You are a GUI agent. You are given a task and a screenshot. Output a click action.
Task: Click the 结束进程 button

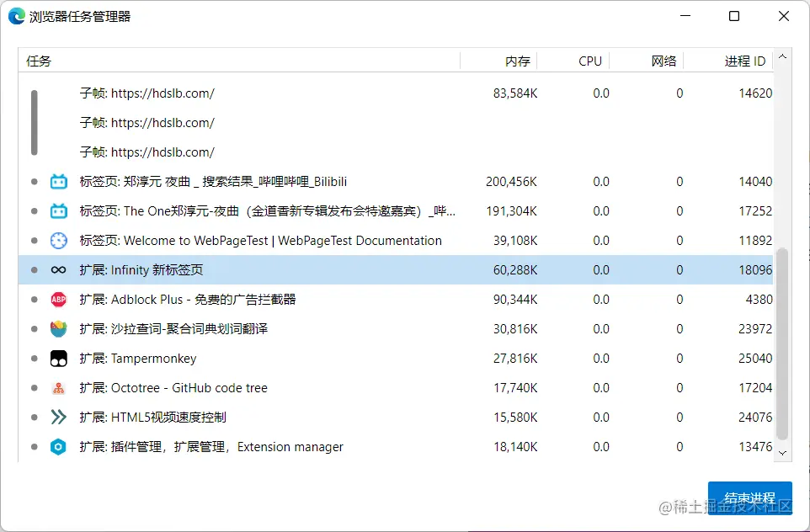pos(749,498)
